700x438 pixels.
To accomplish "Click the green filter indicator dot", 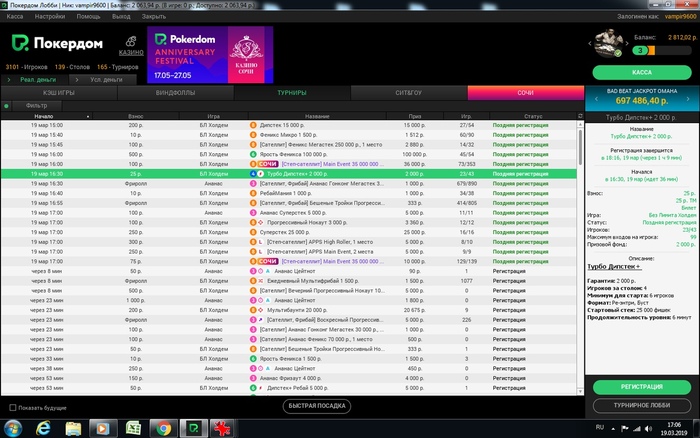I will pos(6,106).
